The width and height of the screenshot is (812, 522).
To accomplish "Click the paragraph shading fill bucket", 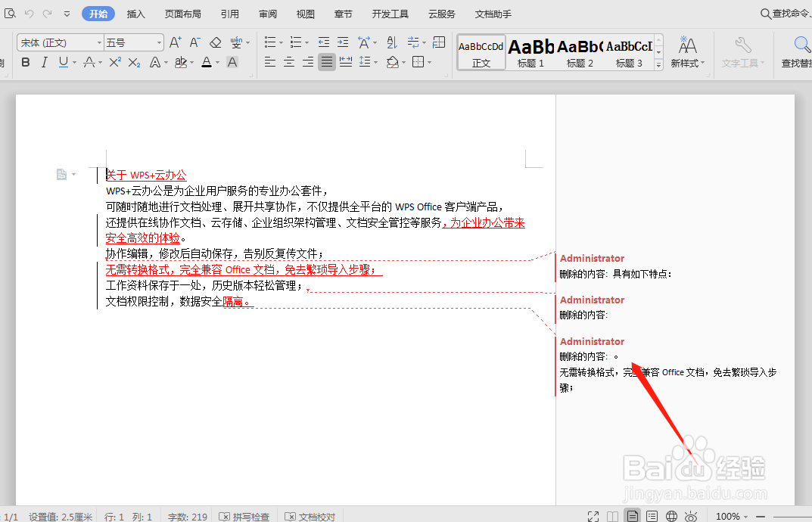I will point(393,62).
